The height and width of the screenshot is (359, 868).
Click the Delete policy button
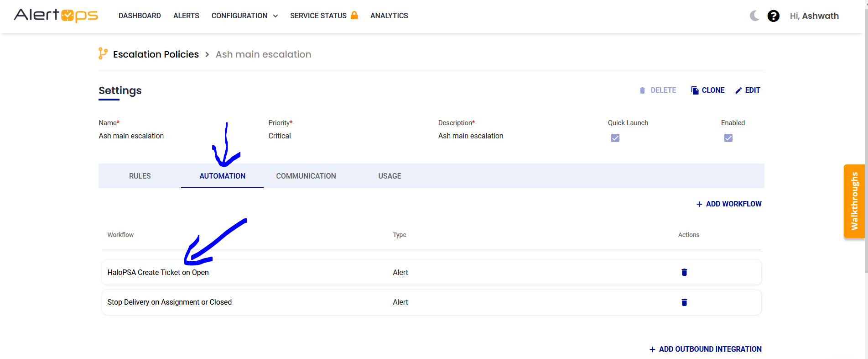point(658,90)
